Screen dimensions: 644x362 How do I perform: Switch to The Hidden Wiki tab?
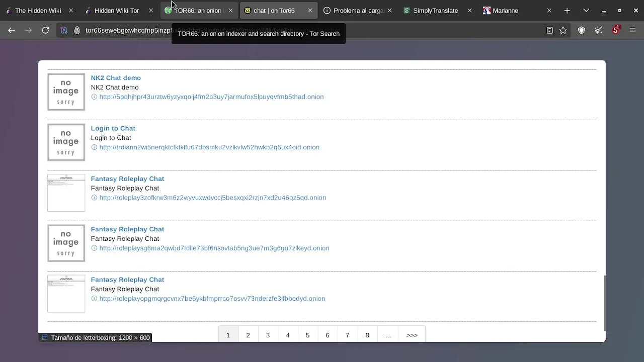coord(38,11)
